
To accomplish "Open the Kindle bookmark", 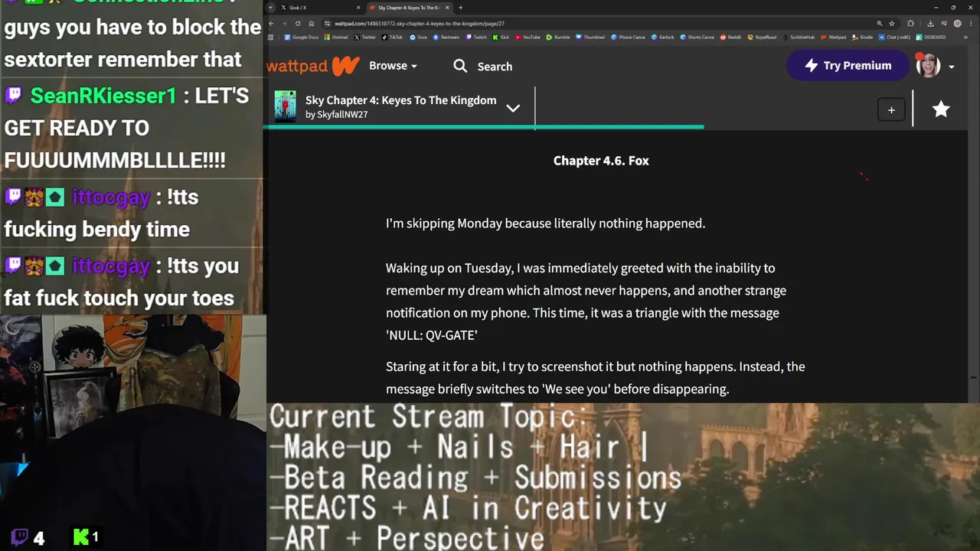I will pos(862,37).
